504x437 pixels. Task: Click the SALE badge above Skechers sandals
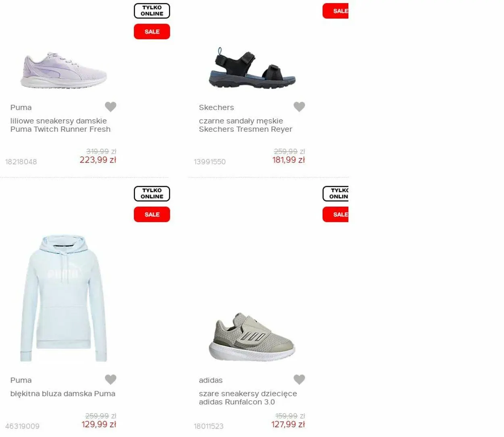(335, 11)
